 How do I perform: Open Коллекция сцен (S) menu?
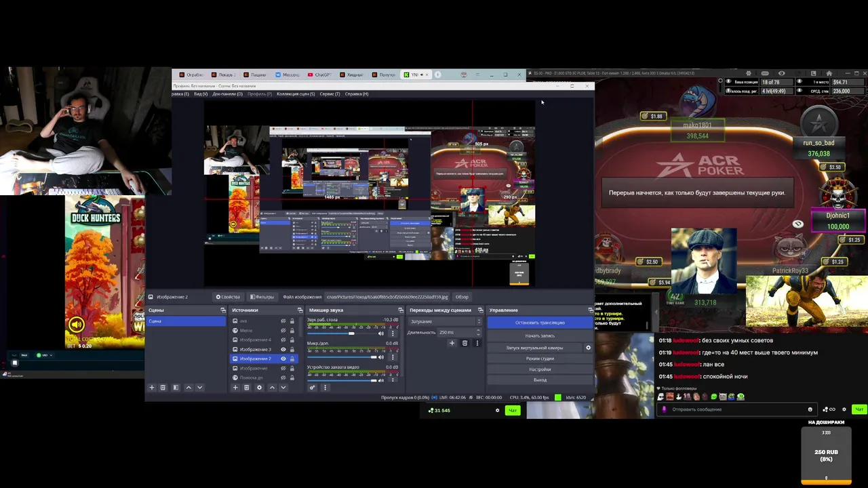296,94
